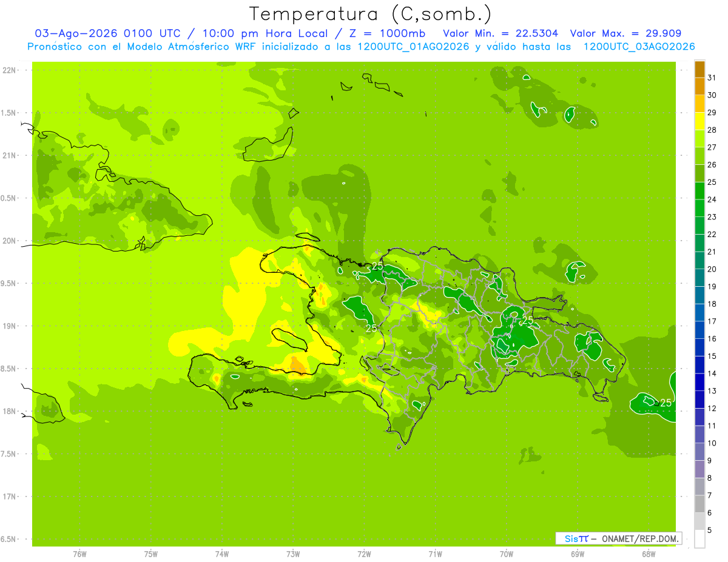Click the legend scale value '5'

(x=709, y=530)
